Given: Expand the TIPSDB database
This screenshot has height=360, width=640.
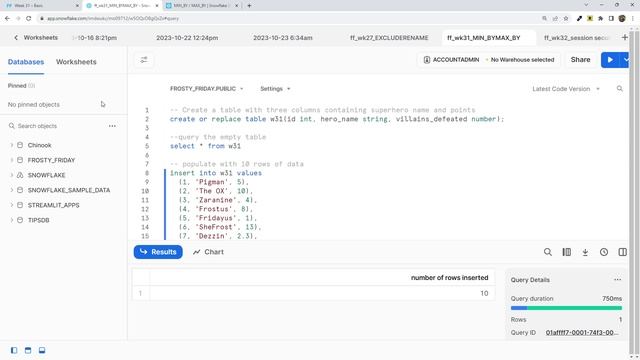Looking at the screenshot, I should click(x=11, y=220).
